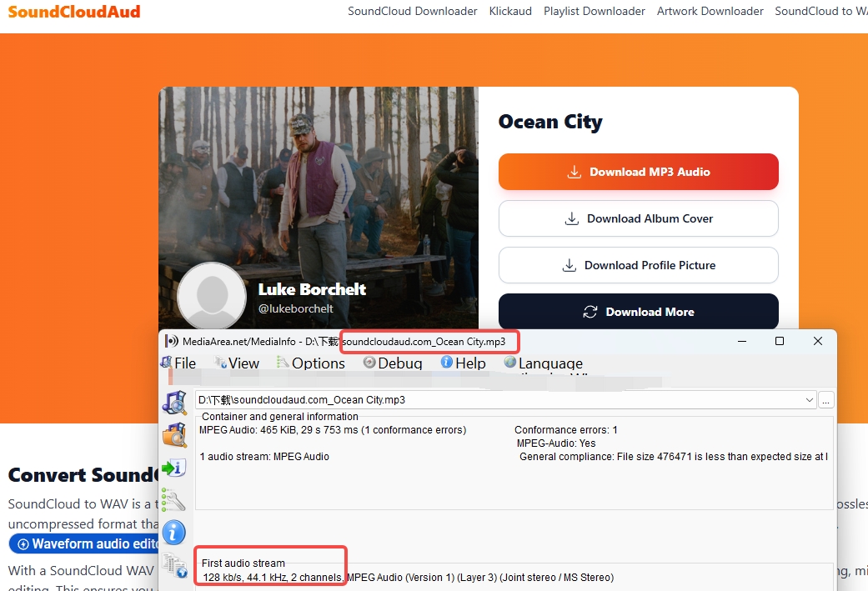Download the Album Cover

click(x=638, y=218)
